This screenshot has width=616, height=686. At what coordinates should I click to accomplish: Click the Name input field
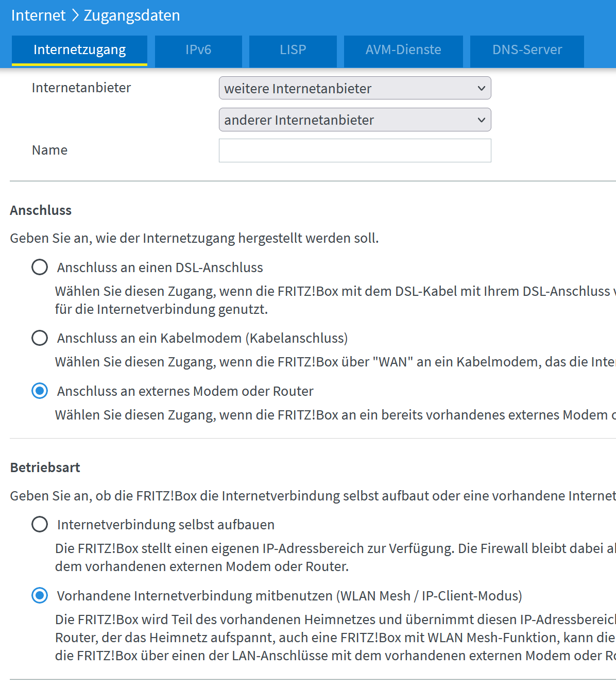(355, 150)
